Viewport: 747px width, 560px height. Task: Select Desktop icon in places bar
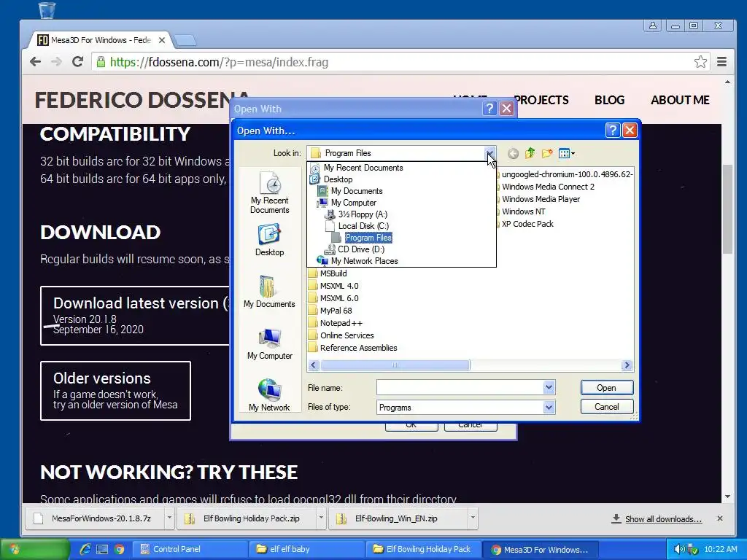coord(270,241)
